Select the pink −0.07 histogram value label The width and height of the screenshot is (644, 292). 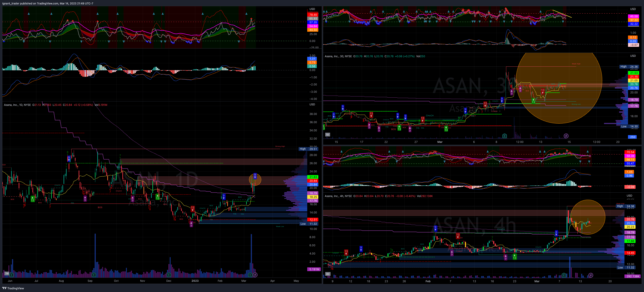click(x=634, y=45)
